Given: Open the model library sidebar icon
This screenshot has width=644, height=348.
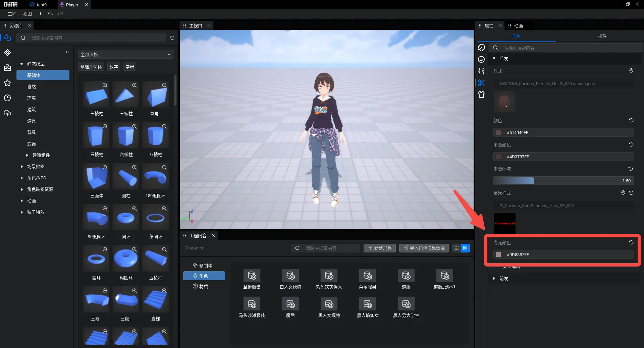Looking at the screenshot, I should [x=7, y=38].
